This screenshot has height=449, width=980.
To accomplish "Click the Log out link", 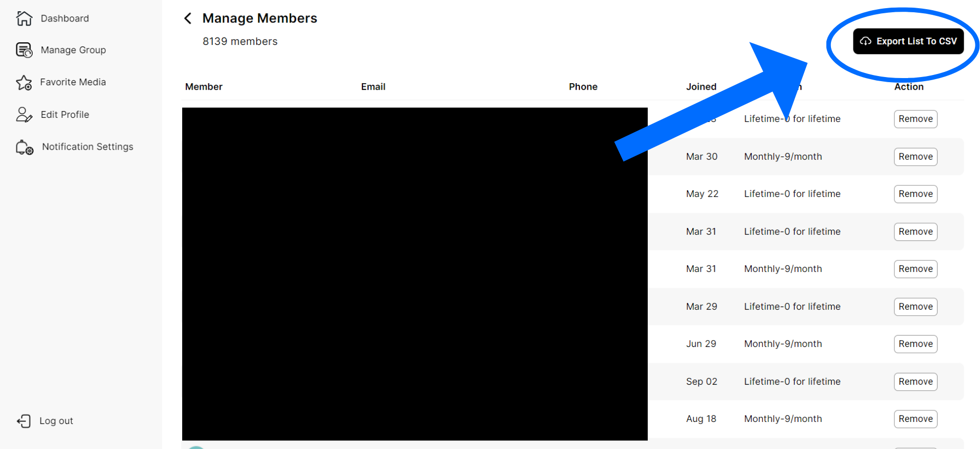I will coord(56,421).
